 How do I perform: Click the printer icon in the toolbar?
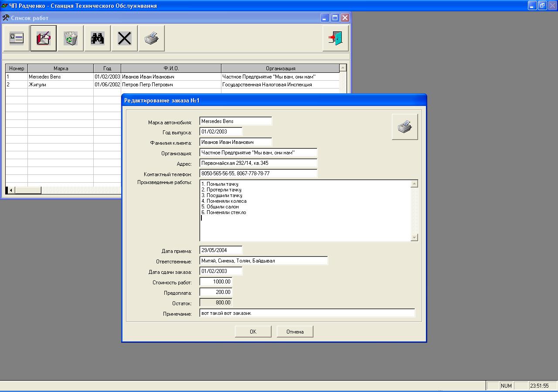(x=152, y=38)
